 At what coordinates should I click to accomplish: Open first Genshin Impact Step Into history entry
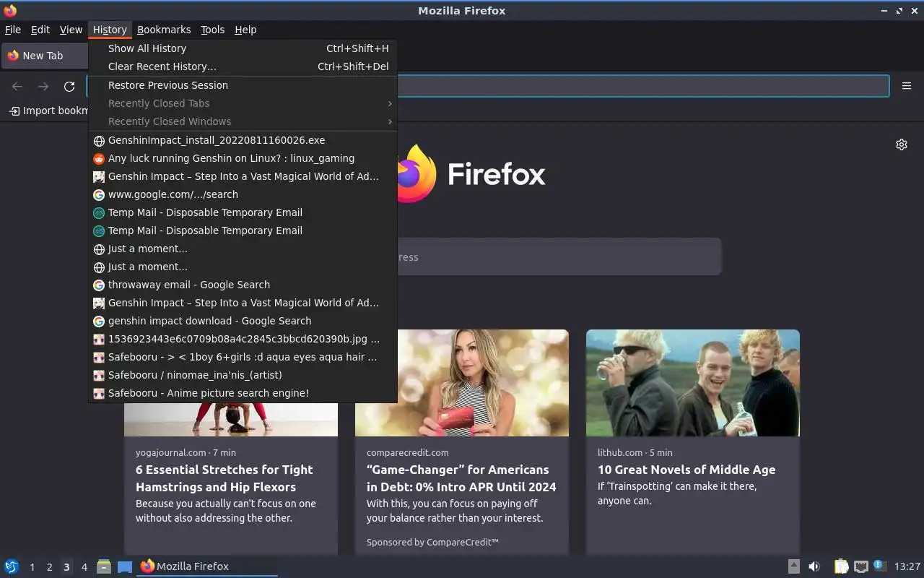tap(243, 176)
